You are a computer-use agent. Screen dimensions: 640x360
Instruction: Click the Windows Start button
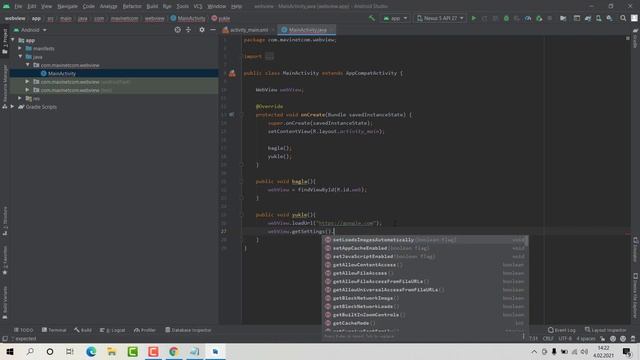10,351
